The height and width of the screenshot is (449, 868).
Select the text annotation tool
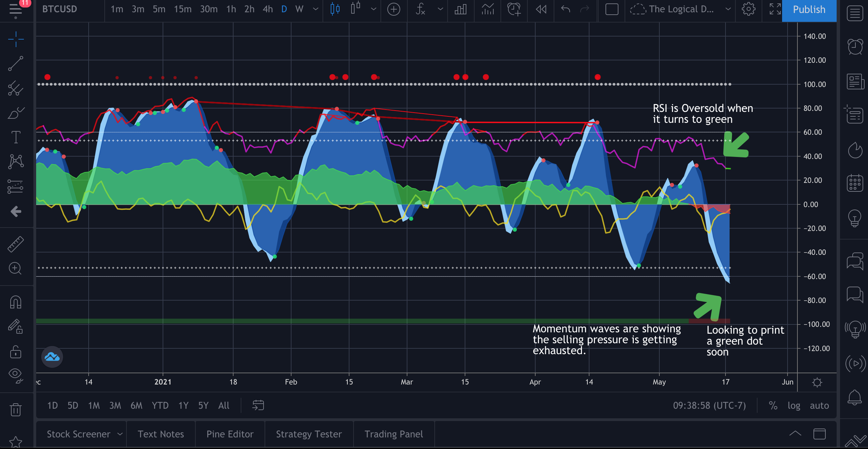16,137
